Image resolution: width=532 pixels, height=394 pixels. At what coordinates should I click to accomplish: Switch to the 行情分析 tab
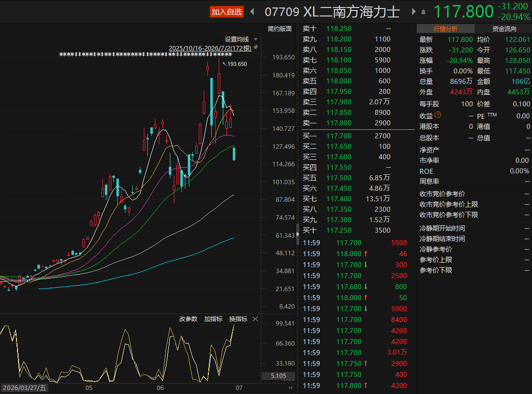point(446,29)
